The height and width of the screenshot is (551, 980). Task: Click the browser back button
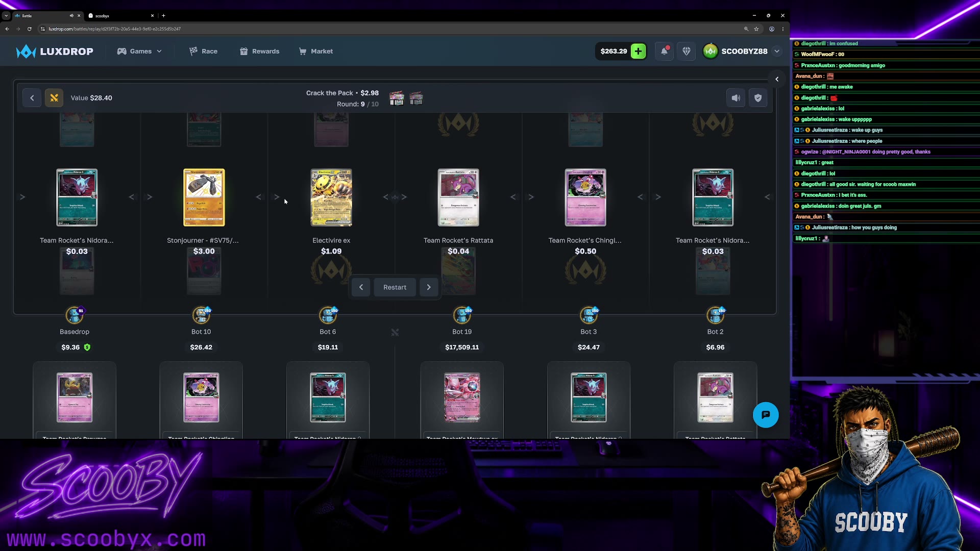pyautogui.click(x=7, y=29)
